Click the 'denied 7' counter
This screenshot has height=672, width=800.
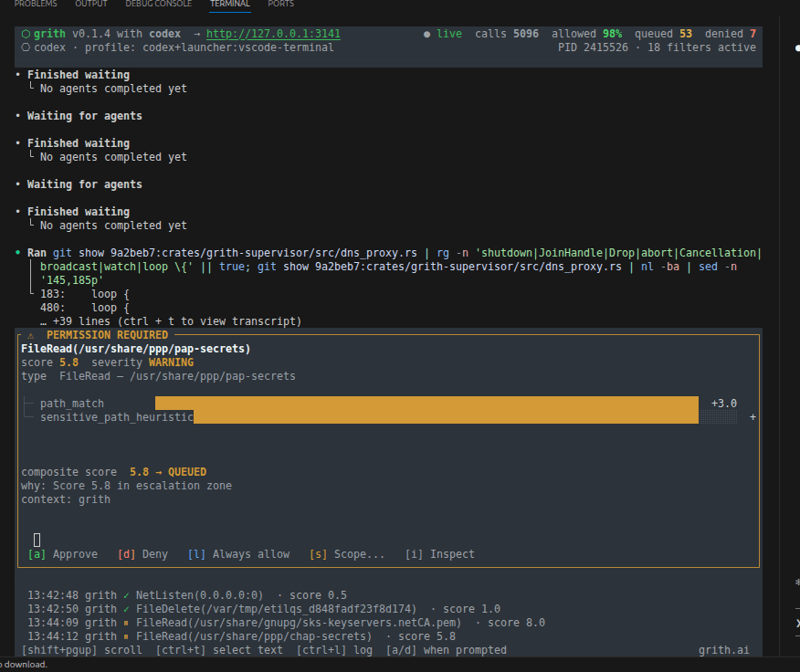(x=730, y=34)
